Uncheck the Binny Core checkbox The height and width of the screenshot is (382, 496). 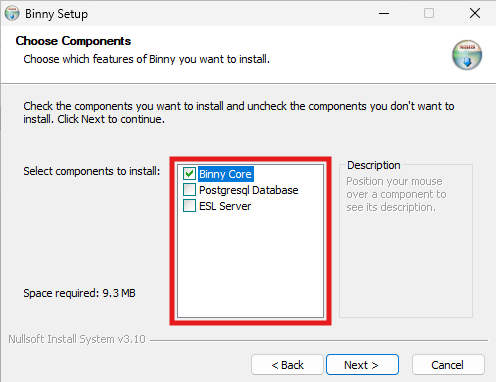point(189,174)
